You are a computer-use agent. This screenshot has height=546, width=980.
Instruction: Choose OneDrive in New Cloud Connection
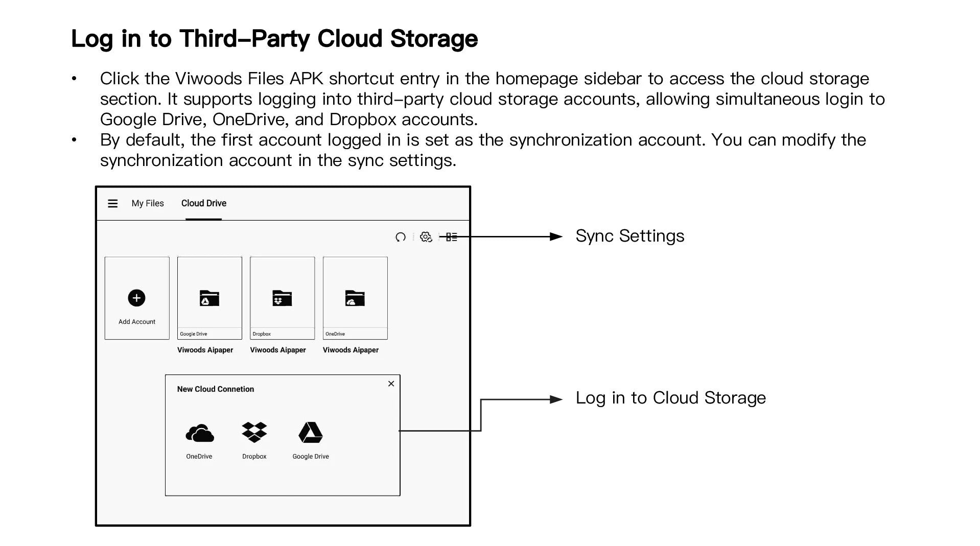click(199, 441)
